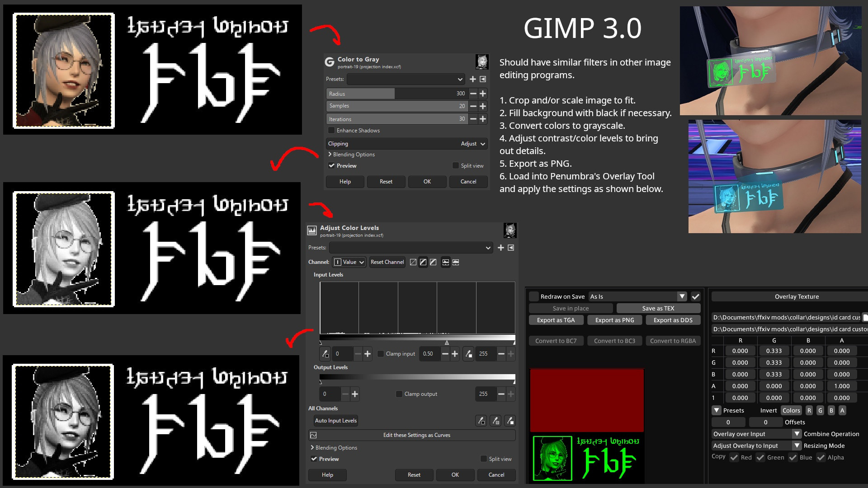Click Edit these Settings as Curves
868x488 pixels.
[412, 435]
